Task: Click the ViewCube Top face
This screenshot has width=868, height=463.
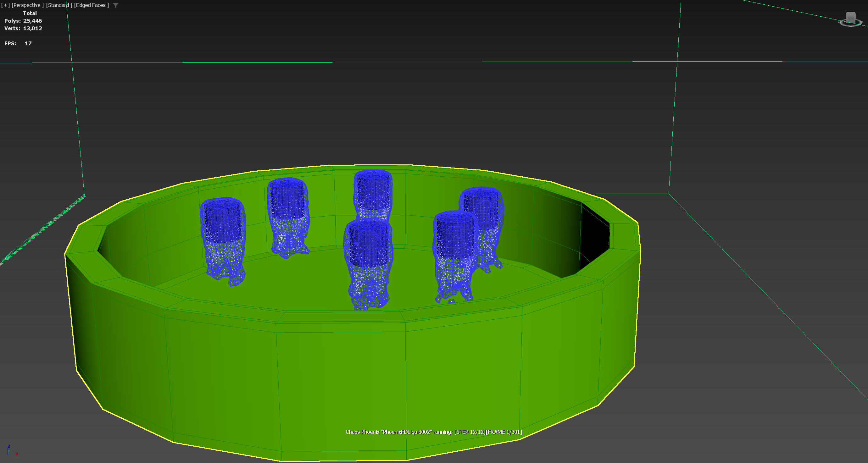Action: point(851,13)
